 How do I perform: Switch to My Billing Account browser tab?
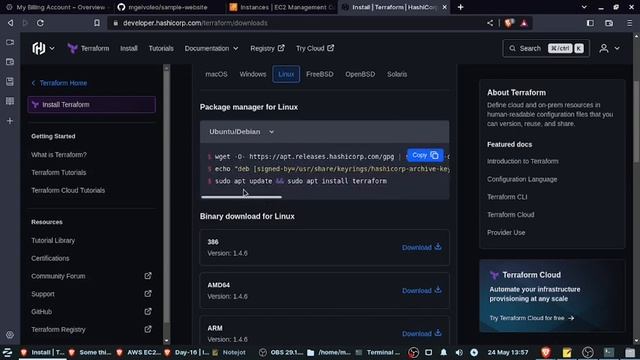click(x=56, y=7)
